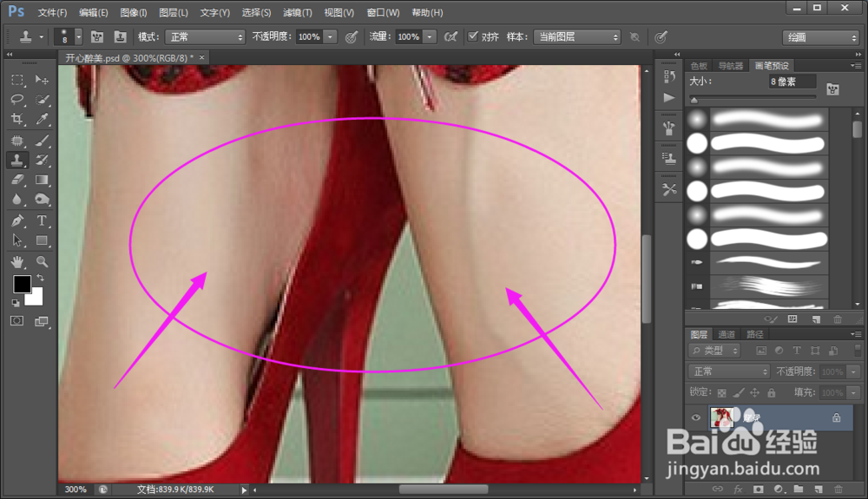The width and height of the screenshot is (868, 499).
Task: Create new brush preset button
Action: [816, 319]
